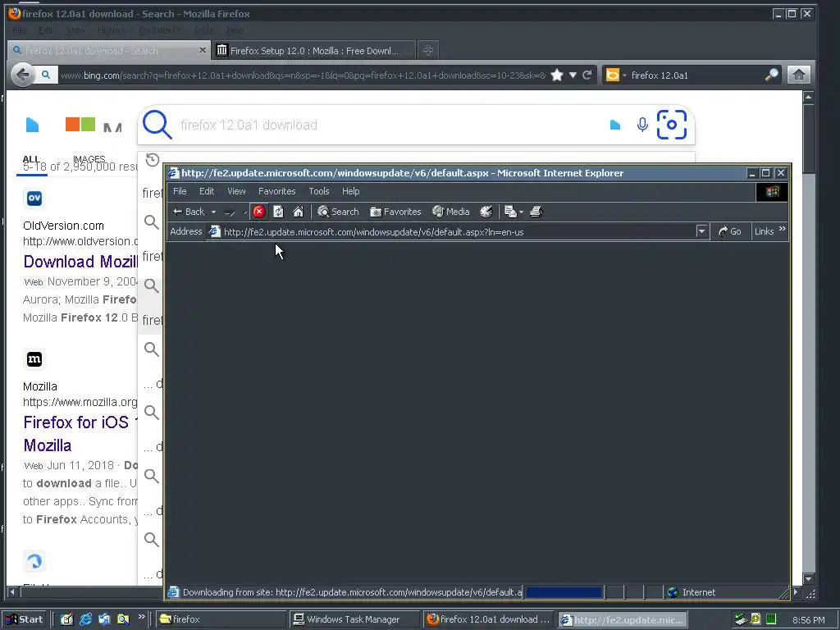Click the Firefox back arrow button
The image size is (840, 630).
(22, 75)
